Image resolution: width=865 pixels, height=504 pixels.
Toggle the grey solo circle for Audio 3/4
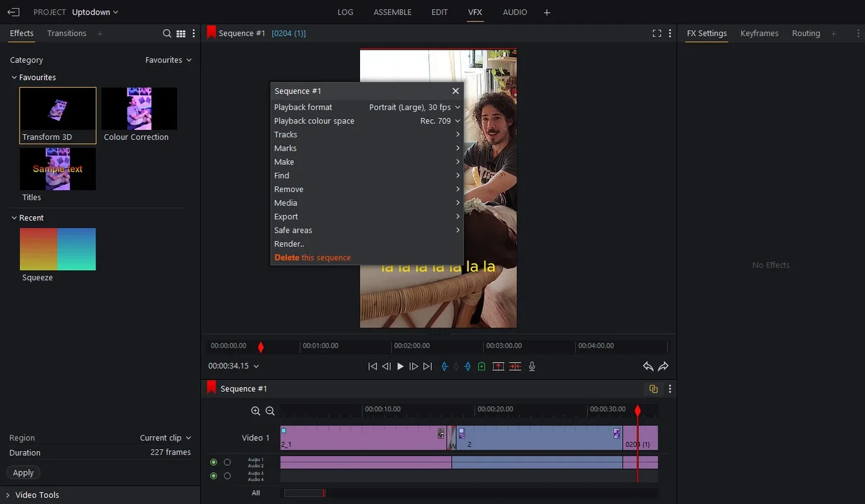tap(227, 476)
